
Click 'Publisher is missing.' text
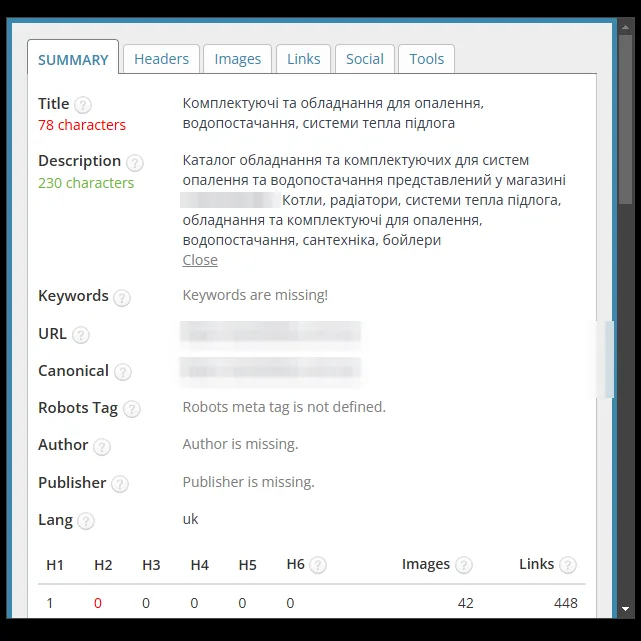[249, 482]
